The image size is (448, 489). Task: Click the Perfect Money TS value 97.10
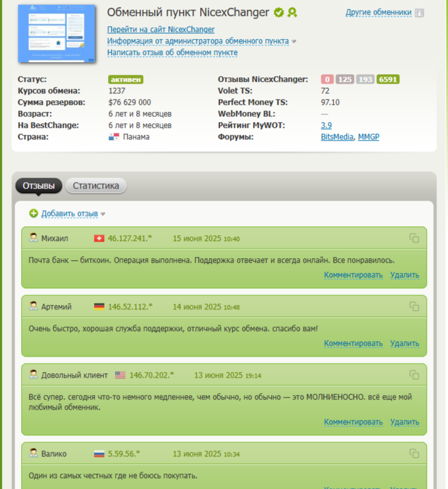(330, 102)
